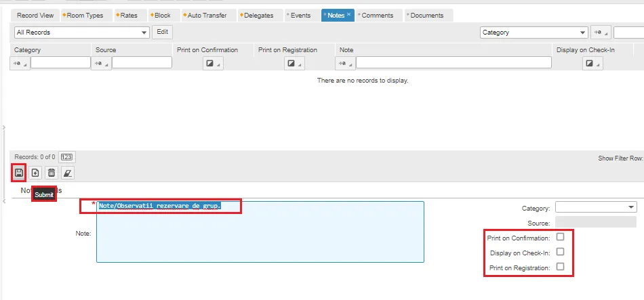Click the 123 record count icon
Image resolution: width=644 pixels, height=300 pixels.
(66, 156)
